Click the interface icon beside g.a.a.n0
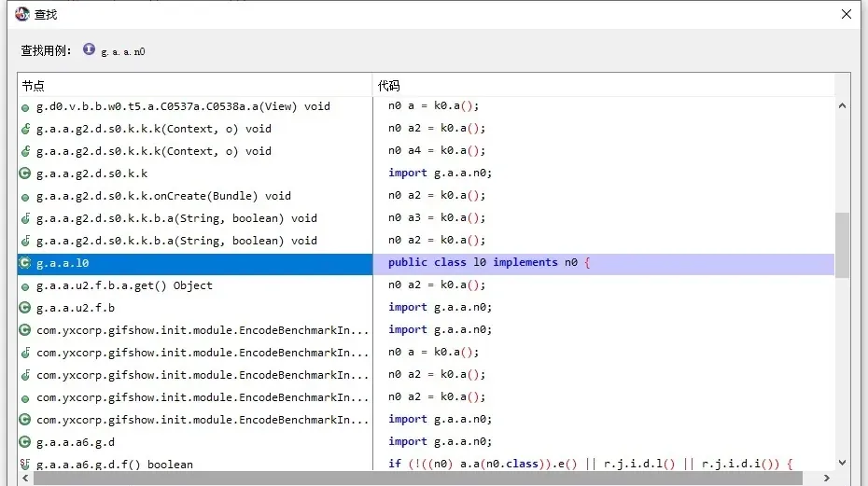This screenshot has width=868, height=486. [x=89, y=49]
